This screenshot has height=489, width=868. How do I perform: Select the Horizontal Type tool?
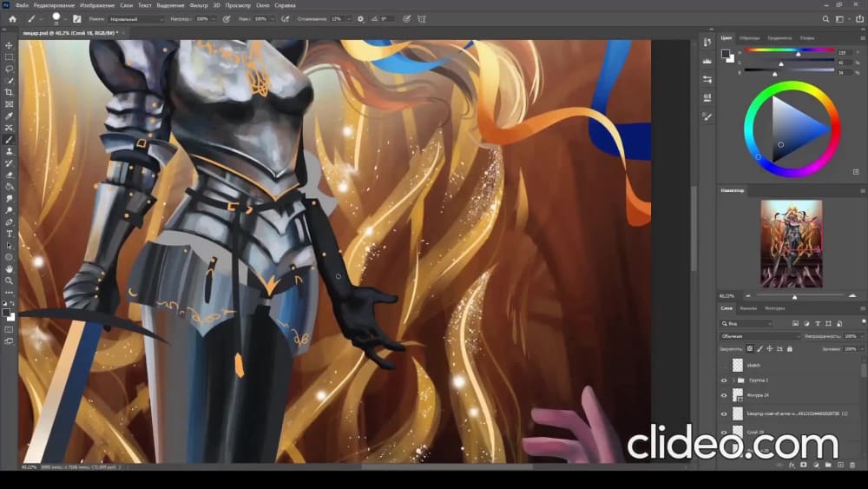click(x=9, y=234)
